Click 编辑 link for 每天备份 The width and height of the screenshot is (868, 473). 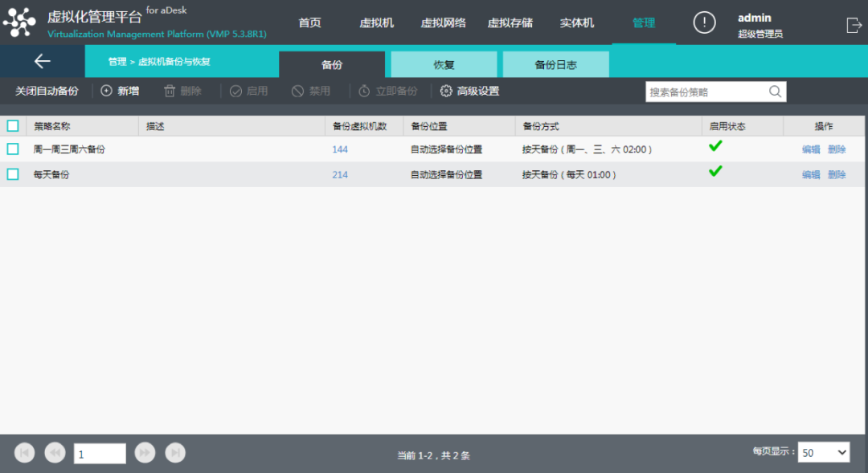(x=811, y=174)
